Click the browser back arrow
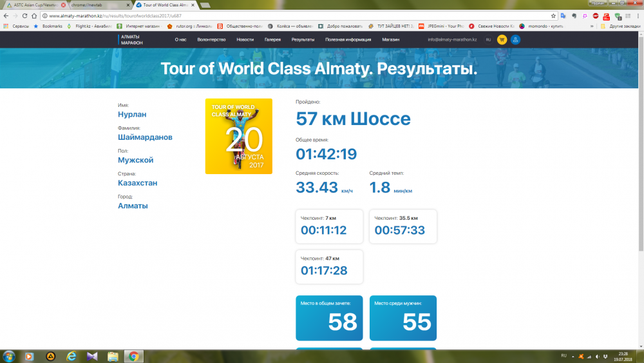Screen dimensions: 644x363 (6, 15)
